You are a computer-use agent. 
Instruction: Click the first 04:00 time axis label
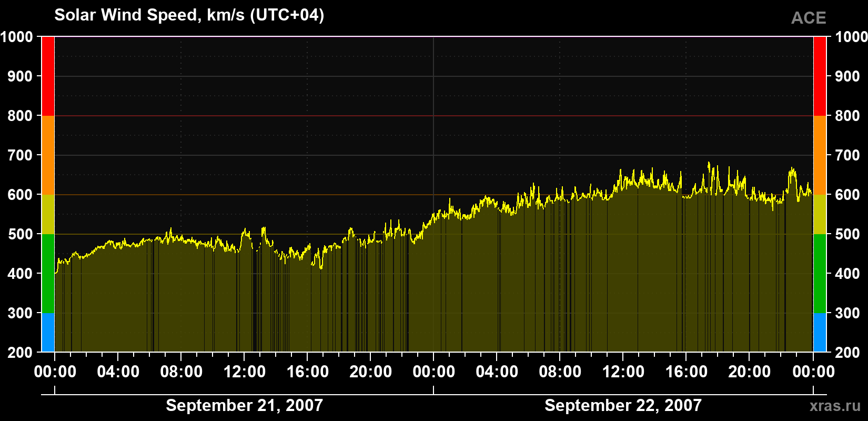pyautogui.click(x=118, y=372)
